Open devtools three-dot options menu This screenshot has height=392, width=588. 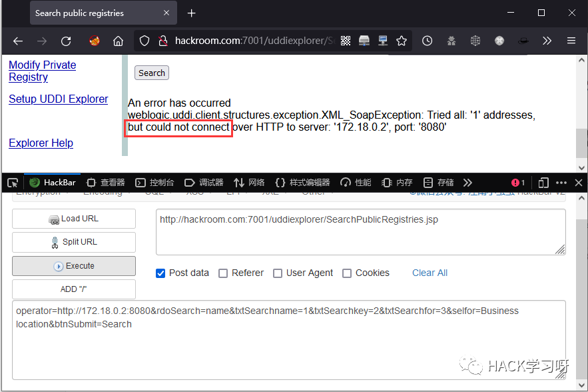(561, 183)
